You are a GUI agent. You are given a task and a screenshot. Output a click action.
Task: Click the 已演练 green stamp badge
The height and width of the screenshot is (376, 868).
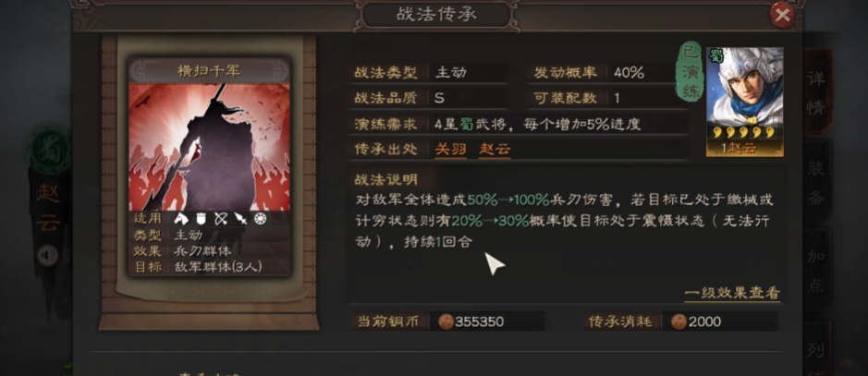(x=691, y=73)
